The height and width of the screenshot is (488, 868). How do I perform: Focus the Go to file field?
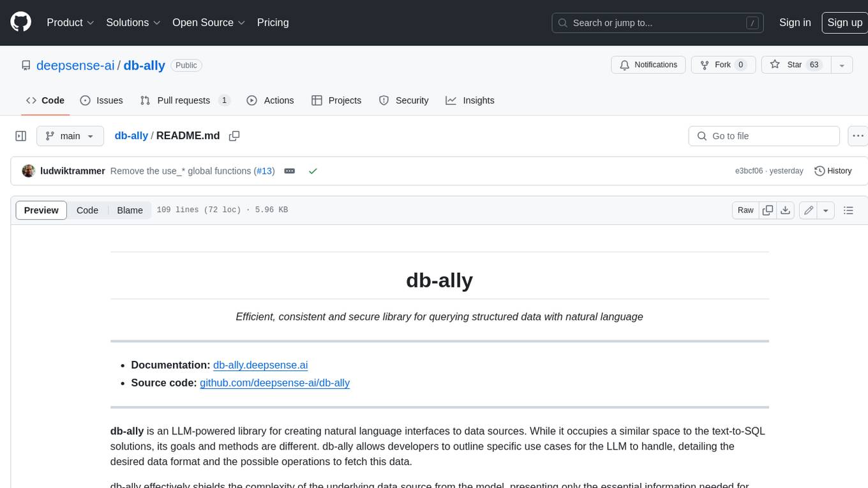point(764,136)
